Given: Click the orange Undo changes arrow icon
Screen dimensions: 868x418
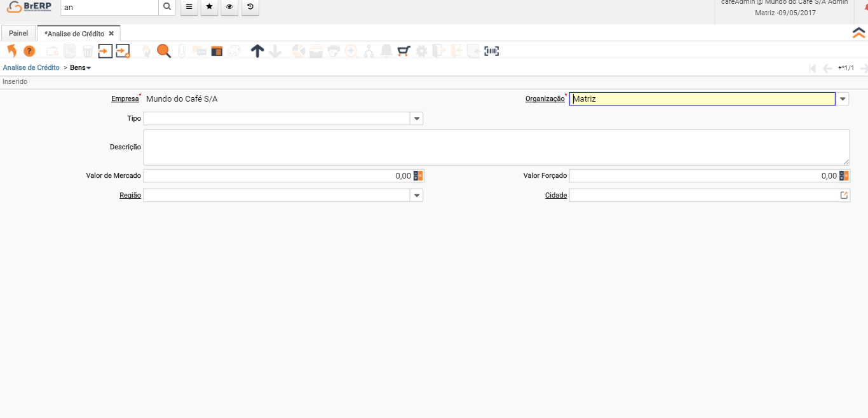Looking at the screenshot, I should [x=11, y=51].
